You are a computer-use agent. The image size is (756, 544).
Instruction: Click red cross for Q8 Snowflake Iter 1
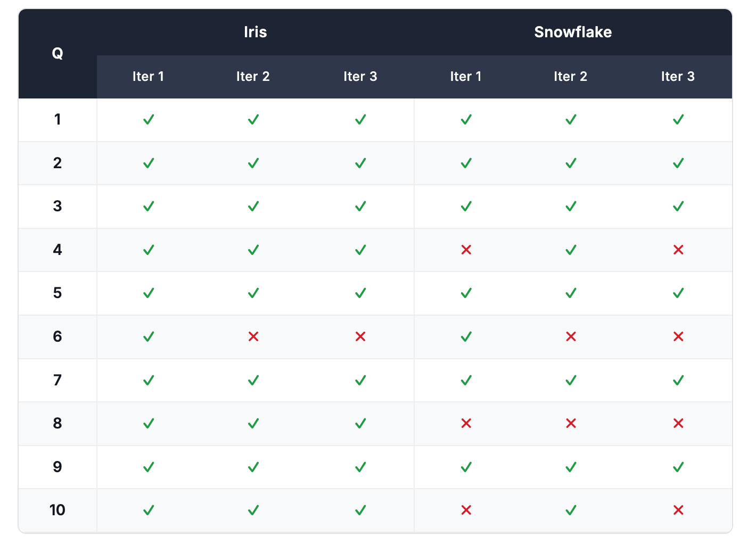466,423
